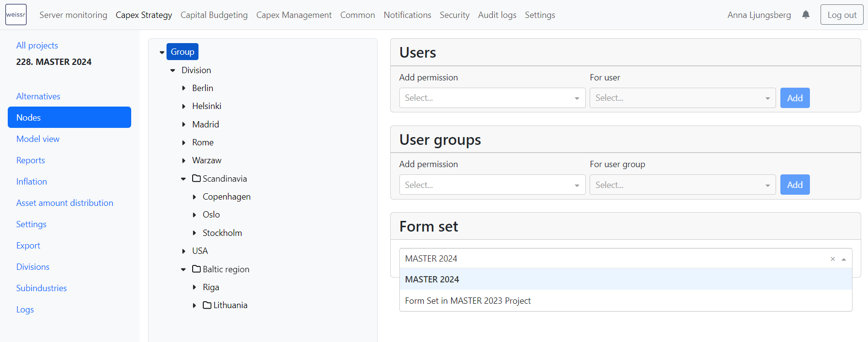The width and height of the screenshot is (868, 342).
Task: Open Inflation in sidebar
Action: click(x=31, y=181)
